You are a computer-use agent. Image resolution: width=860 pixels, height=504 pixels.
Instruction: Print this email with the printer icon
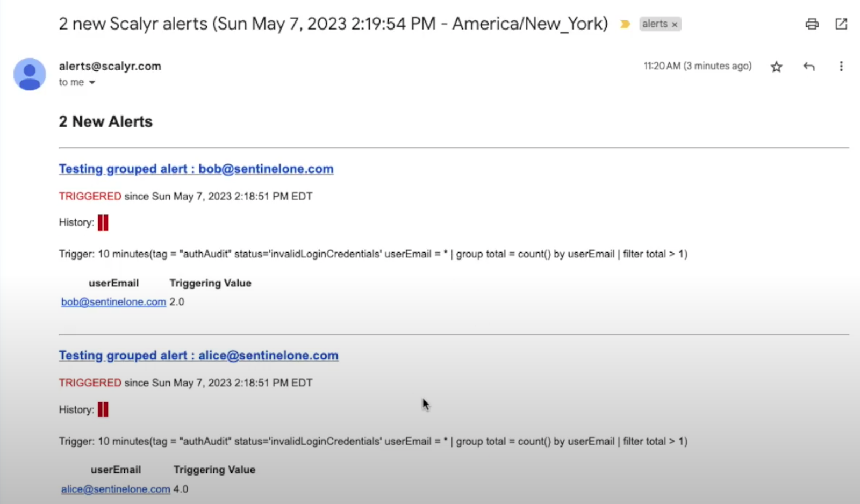coord(812,24)
